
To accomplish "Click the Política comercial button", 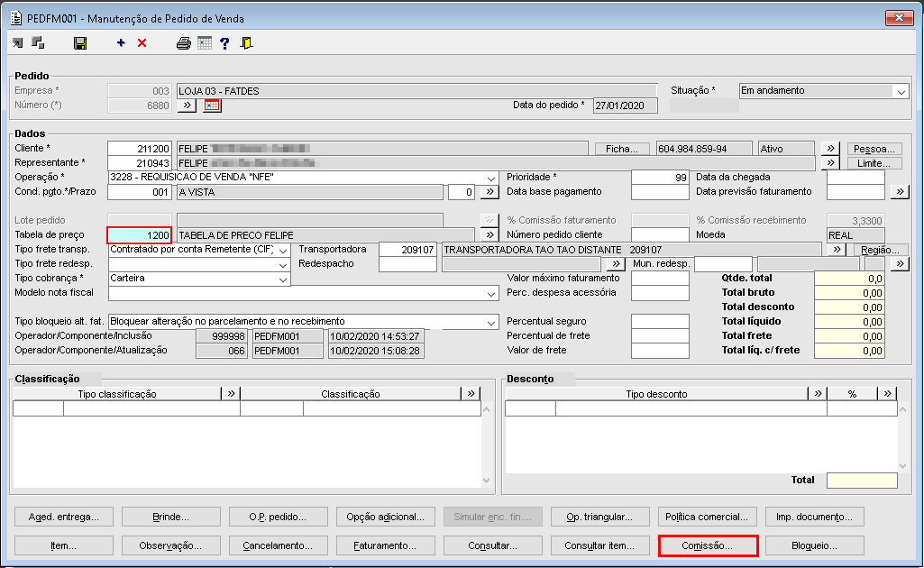I will [x=705, y=517].
